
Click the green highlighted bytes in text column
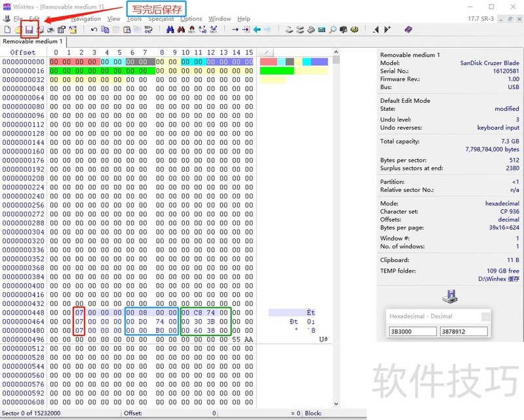coord(277,71)
